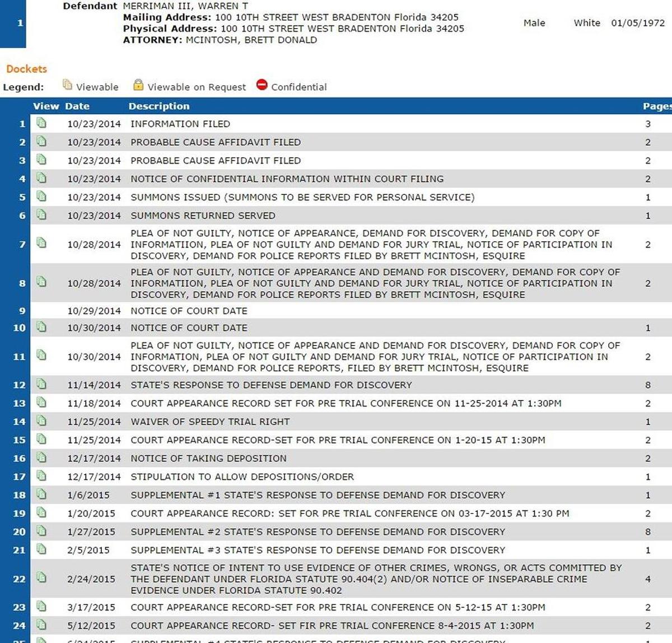The width and height of the screenshot is (672, 643).
Task: Click the date 5/12/2015
Action: (91, 626)
